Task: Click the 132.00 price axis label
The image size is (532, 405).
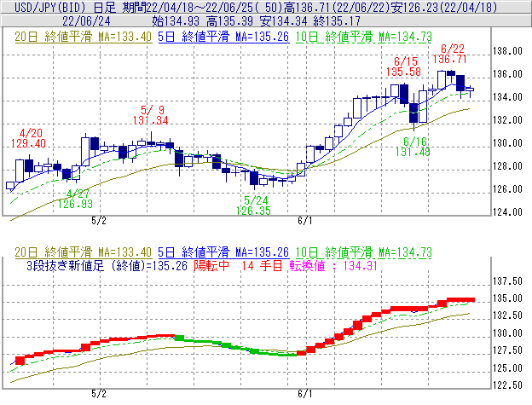Action: tap(507, 120)
